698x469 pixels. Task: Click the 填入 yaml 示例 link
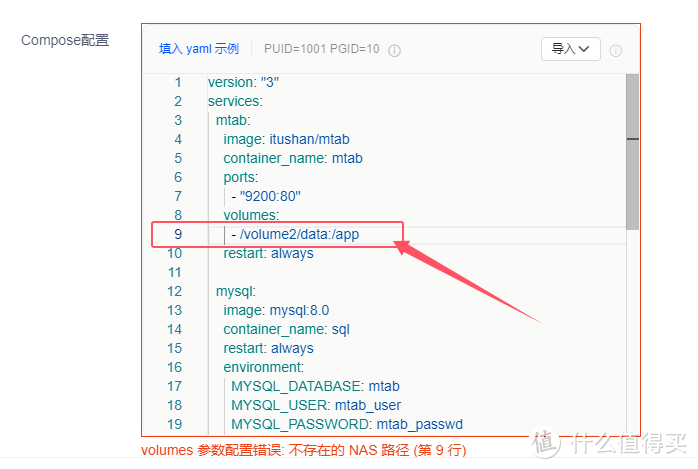(199, 49)
